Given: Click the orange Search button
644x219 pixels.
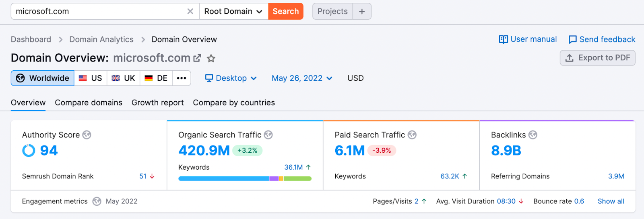Looking at the screenshot, I should click(286, 11).
